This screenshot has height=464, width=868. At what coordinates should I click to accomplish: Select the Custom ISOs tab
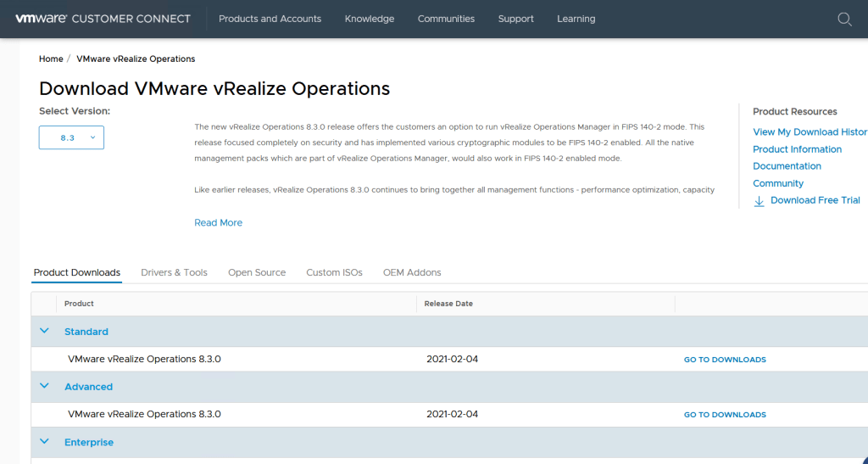[x=334, y=272]
